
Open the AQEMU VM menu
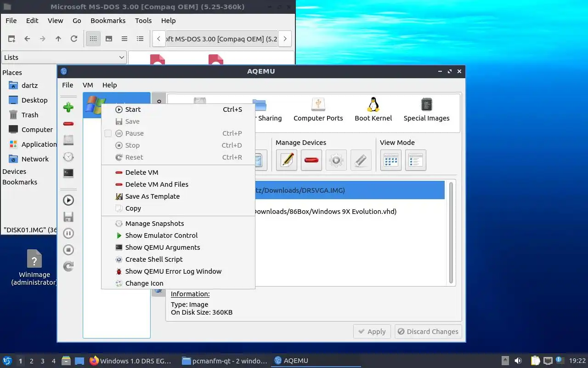[88, 85]
